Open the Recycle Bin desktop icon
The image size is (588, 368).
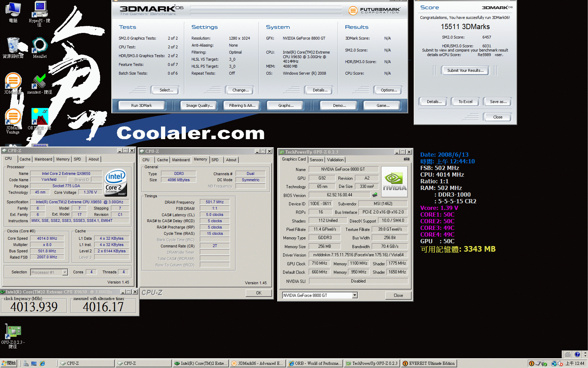pyautogui.click(x=13, y=48)
